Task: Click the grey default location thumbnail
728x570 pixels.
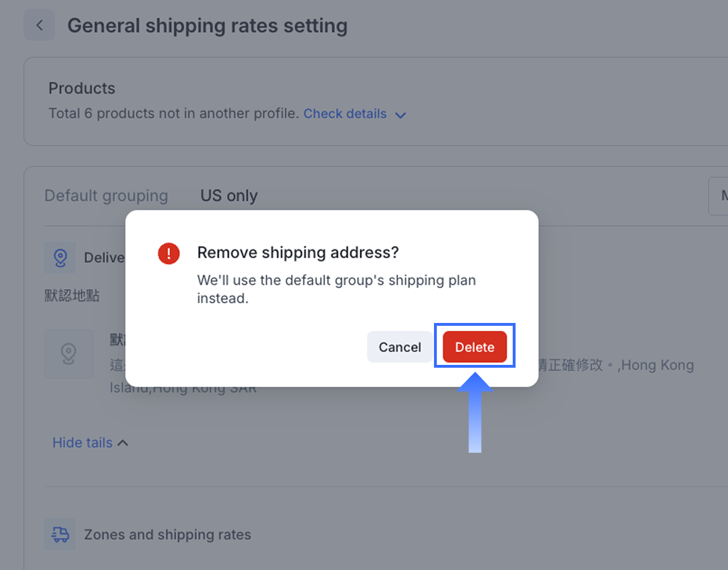Action: click(x=69, y=354)
